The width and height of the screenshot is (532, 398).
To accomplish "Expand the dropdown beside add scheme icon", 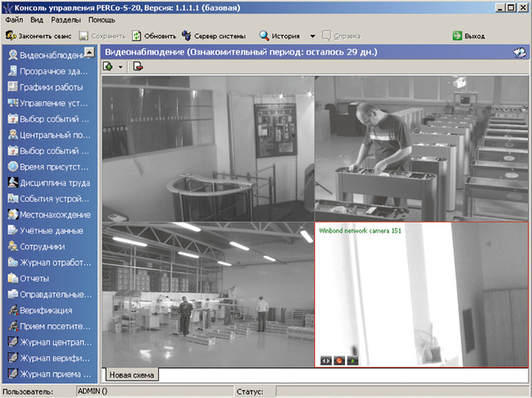I will coord(121,66).
